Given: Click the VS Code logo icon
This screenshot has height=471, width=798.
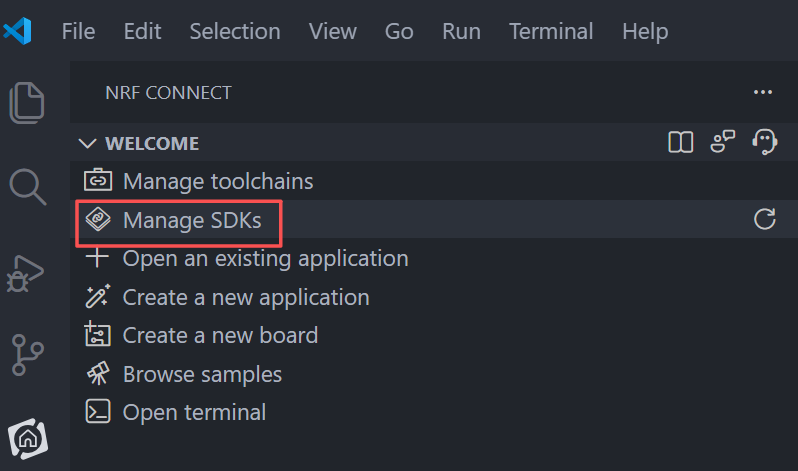Looking at the screenshot, I should [18, 31].
